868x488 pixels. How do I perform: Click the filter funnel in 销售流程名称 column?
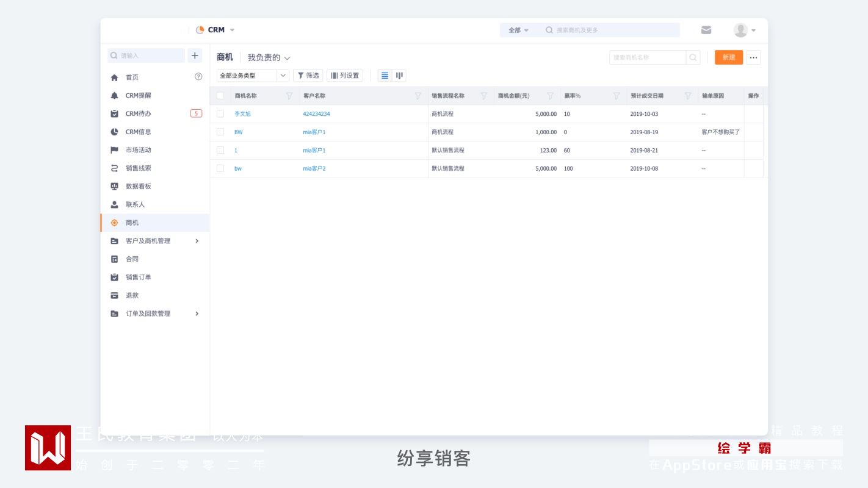tap(484, 96)
